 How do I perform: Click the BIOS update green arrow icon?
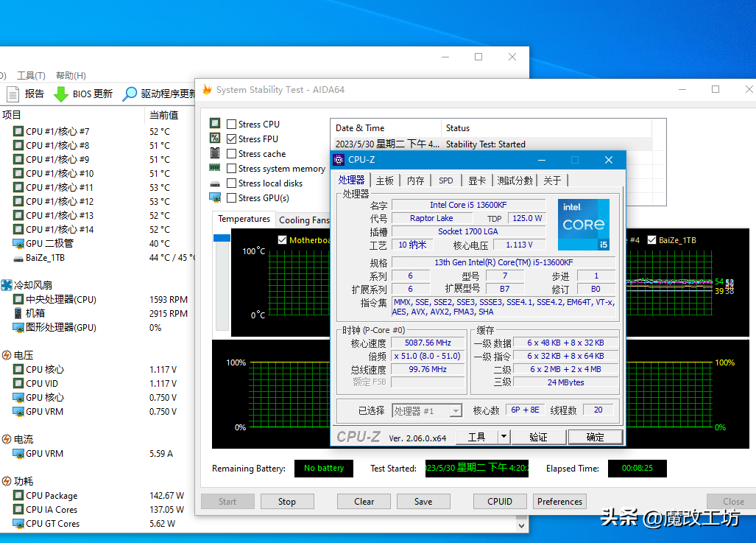(x=61, y=94)
